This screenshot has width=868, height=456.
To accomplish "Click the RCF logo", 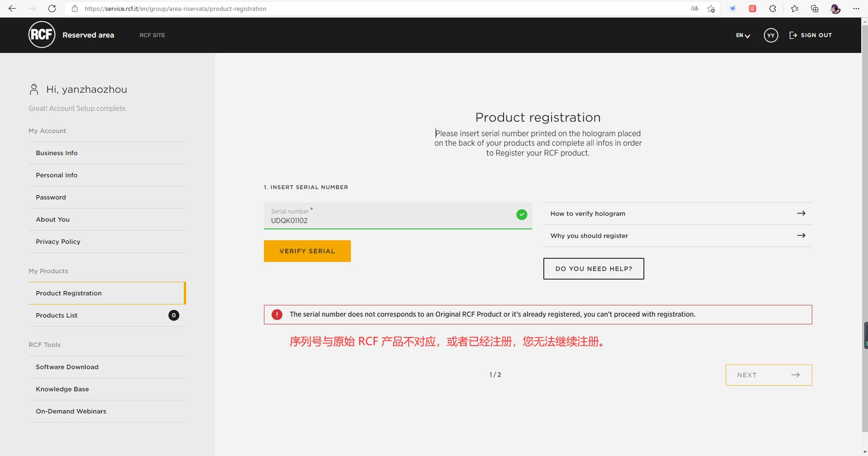I will [x=42, y=34].
